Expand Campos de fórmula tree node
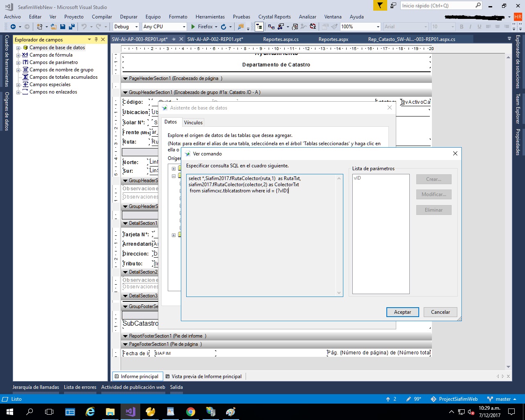 18,55
